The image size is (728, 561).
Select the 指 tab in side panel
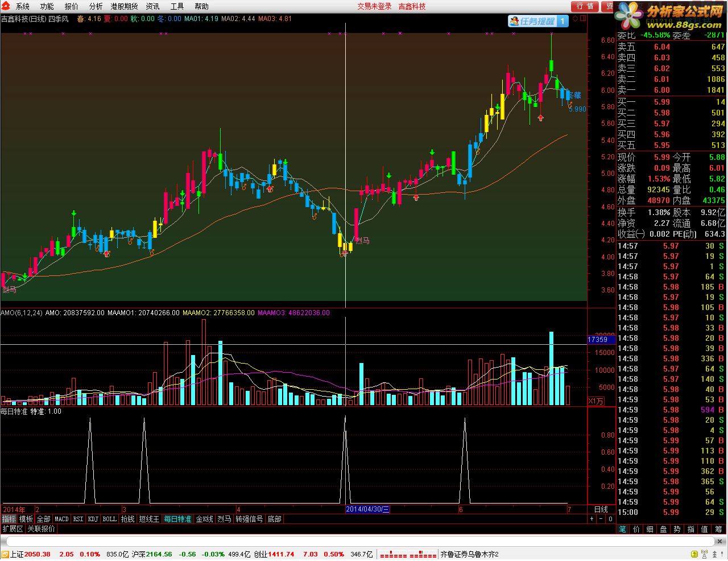691,529
